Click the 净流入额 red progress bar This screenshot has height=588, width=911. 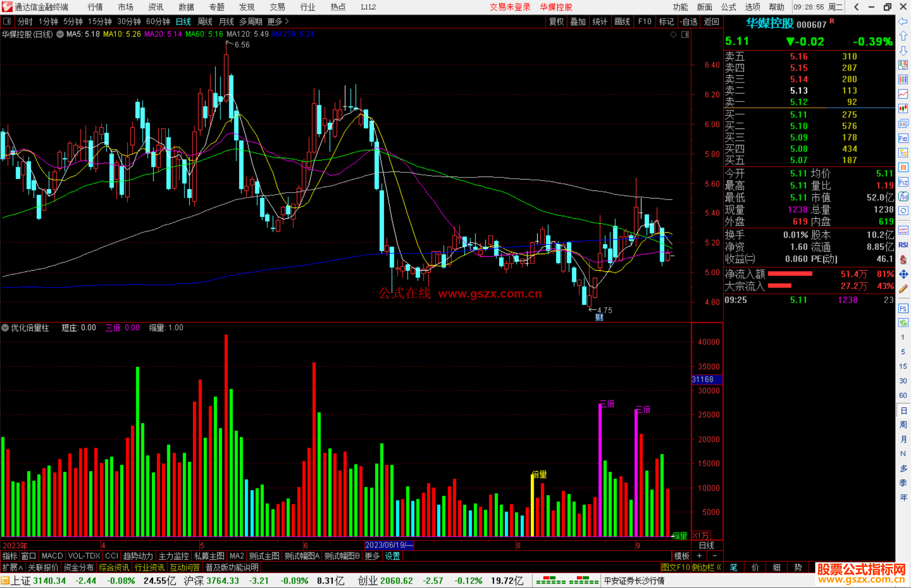(x=790, y=274)
